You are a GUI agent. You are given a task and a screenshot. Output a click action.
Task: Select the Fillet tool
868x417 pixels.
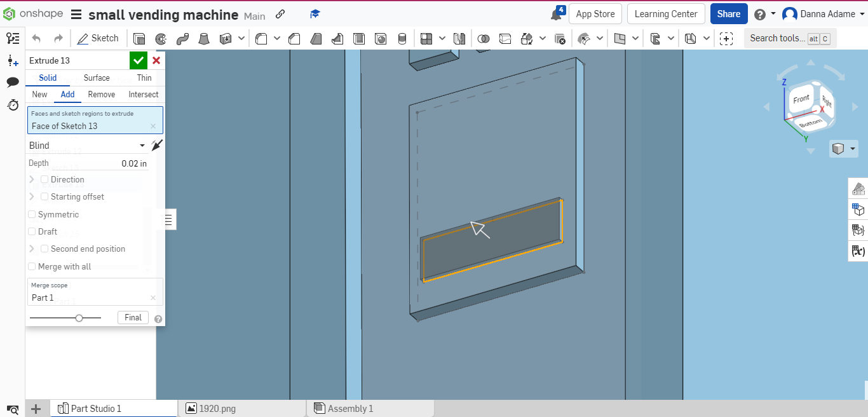261,38
